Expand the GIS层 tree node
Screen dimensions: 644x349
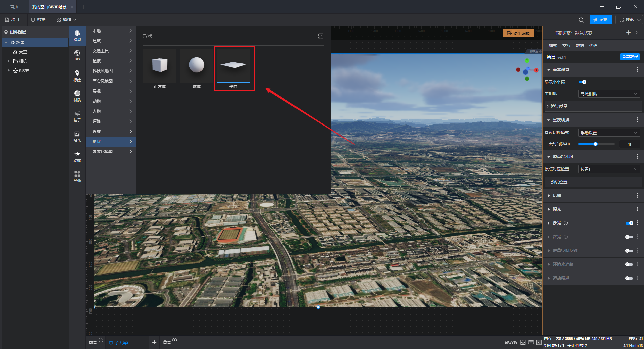[9, 70]
